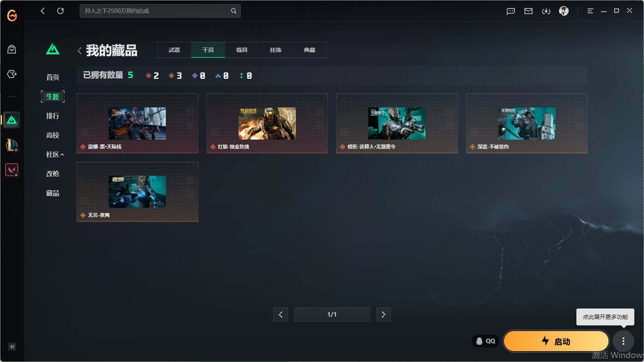This screenshot has height=362, width=644.
Task: Open 藏品 collection page
Action: tap(53, 193)
